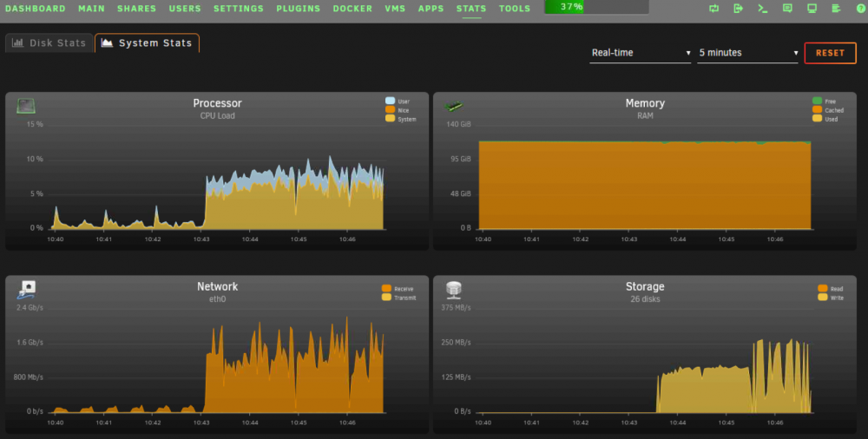Open the SETTINGS page
The image size is (868, 439).
coord(239,9)
